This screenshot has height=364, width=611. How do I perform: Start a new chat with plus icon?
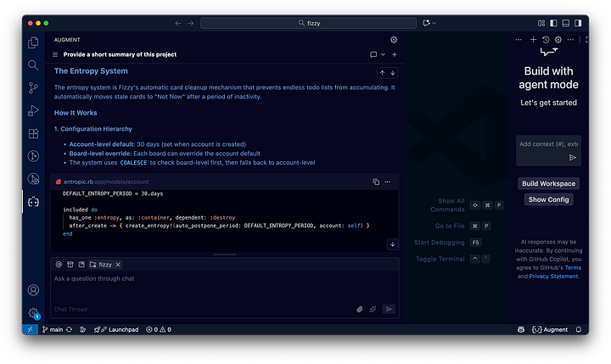(395, 54)
